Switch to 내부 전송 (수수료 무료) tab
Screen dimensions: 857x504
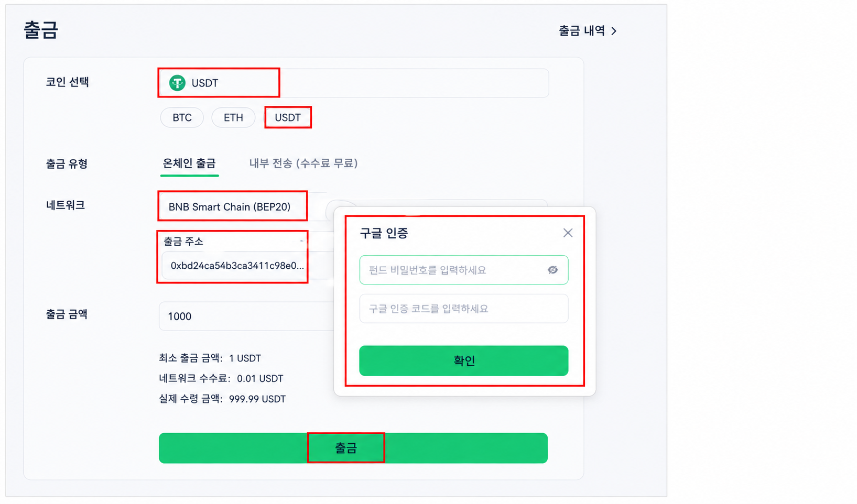click(303, 163)
